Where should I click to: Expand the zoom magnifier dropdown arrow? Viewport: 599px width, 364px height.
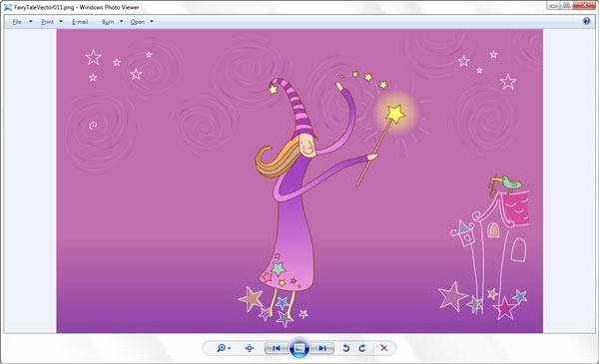[x=229, y=348]
